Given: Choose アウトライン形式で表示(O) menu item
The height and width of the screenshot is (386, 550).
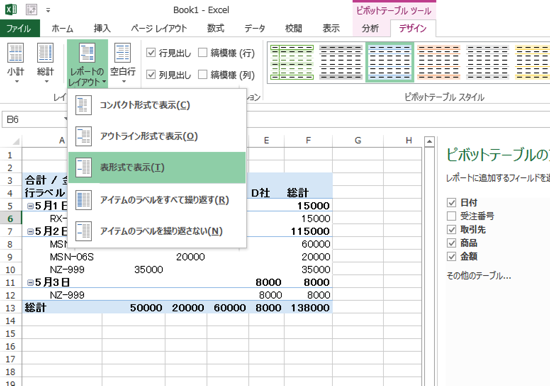Looking at the screenshot, I should pyautogui.click(x=157, y=136).
